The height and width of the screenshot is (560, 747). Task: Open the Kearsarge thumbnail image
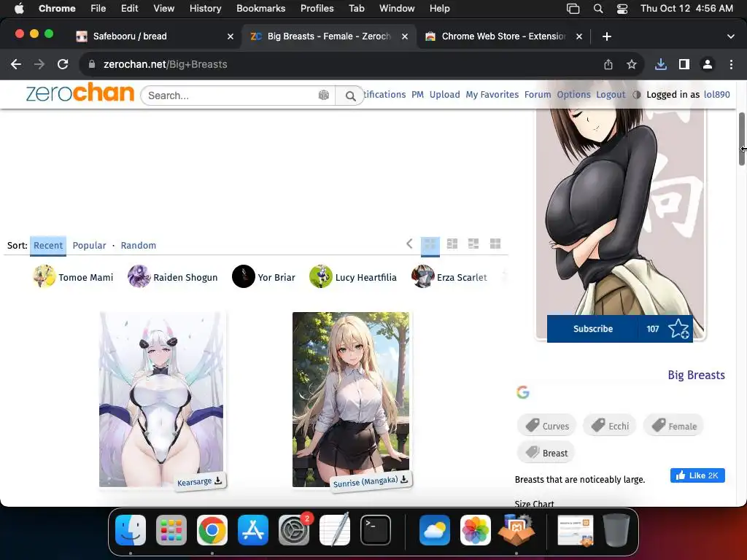[161, 399]
